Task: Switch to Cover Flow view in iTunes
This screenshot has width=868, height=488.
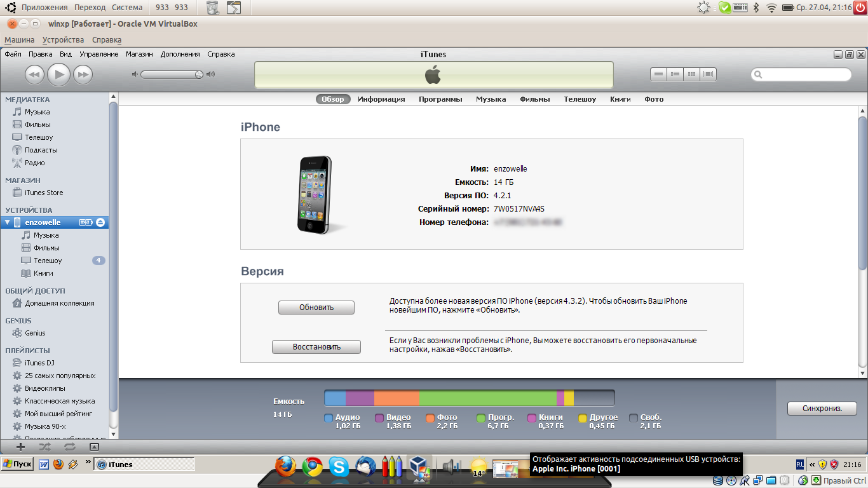Action: pyautogui.click(x=708, y=74)
